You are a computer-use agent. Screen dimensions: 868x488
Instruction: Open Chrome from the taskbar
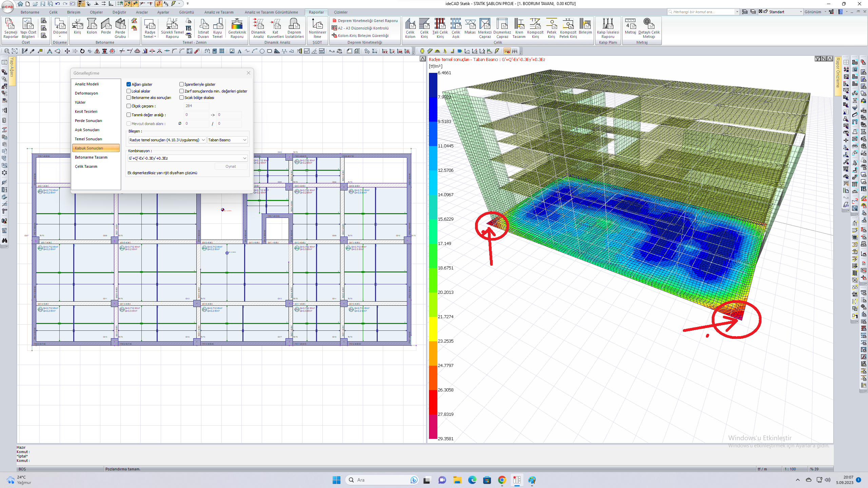click(x=502, y=480)
